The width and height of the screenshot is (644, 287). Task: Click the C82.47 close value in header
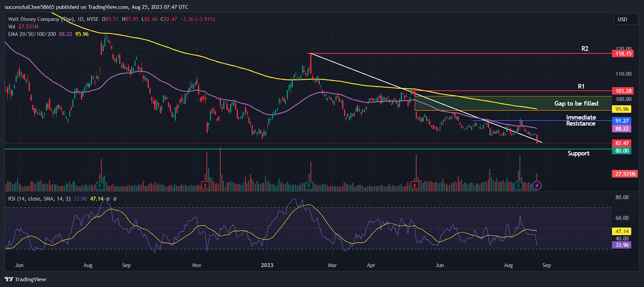click(169, 19)
